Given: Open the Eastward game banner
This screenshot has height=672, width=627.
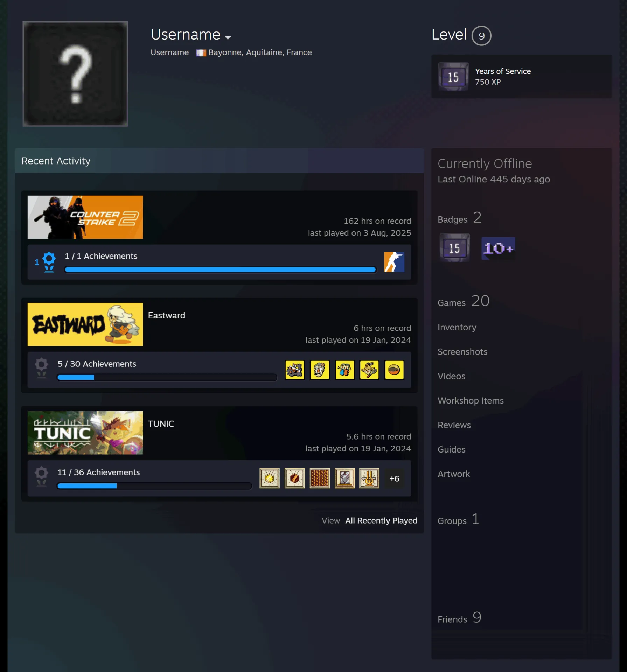Looking at the screenshot, I should 85,324.
